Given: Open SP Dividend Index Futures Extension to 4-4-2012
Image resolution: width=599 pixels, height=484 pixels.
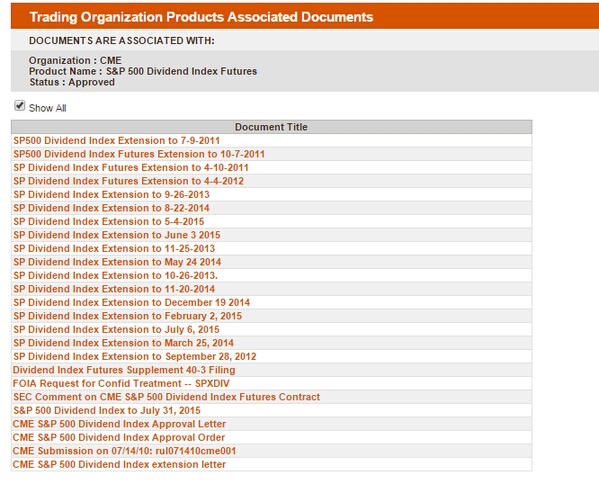Looking at the screenshot, I should coord(128,181).
